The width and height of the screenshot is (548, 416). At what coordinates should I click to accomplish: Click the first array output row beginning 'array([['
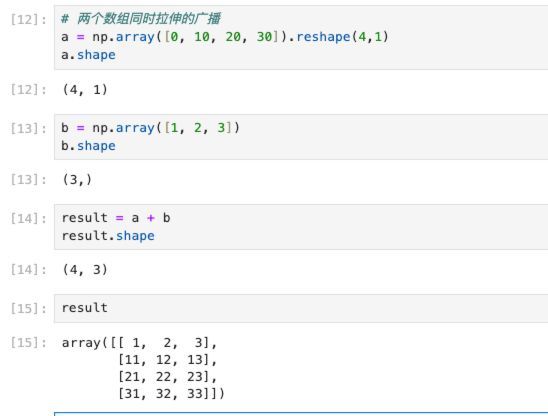(x=139, y=343)
